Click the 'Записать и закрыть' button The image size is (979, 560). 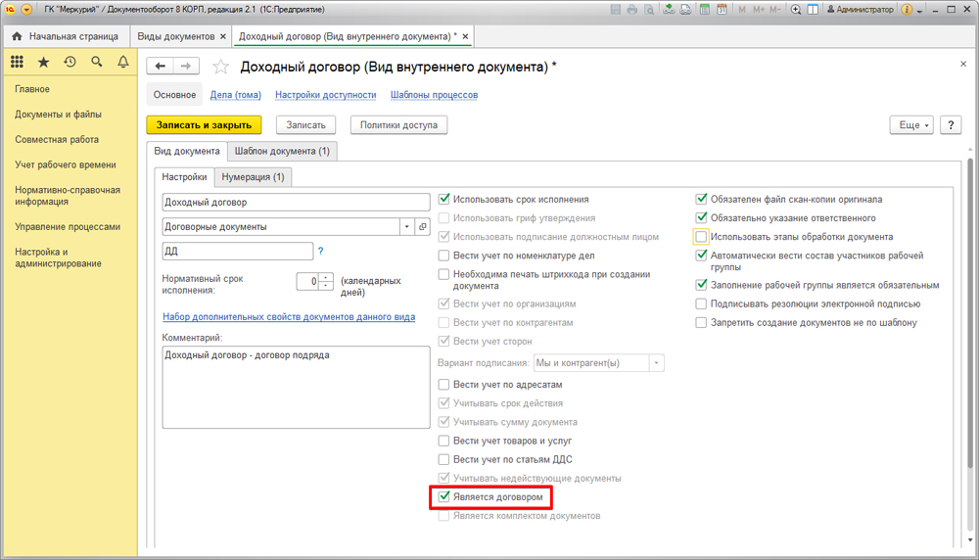tap(204, 125)
